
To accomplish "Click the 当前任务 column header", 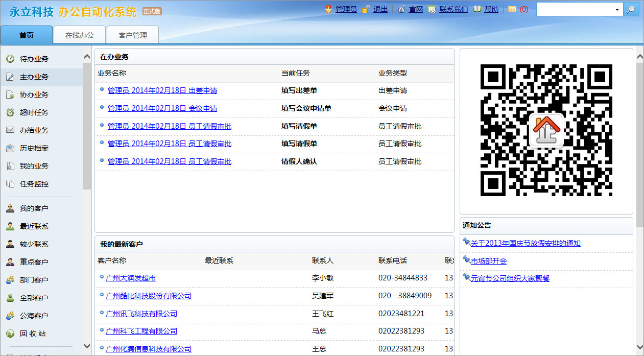I will [x=296, y=73].
